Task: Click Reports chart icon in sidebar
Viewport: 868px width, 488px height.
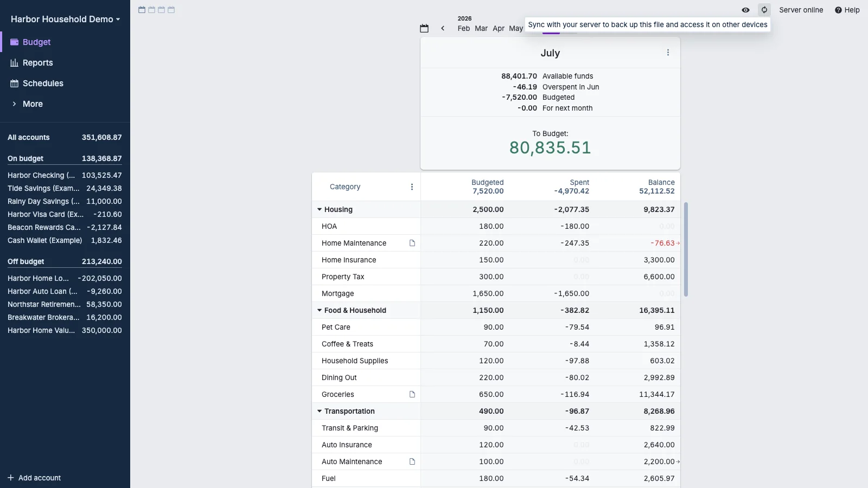Action: click(15, 62)
